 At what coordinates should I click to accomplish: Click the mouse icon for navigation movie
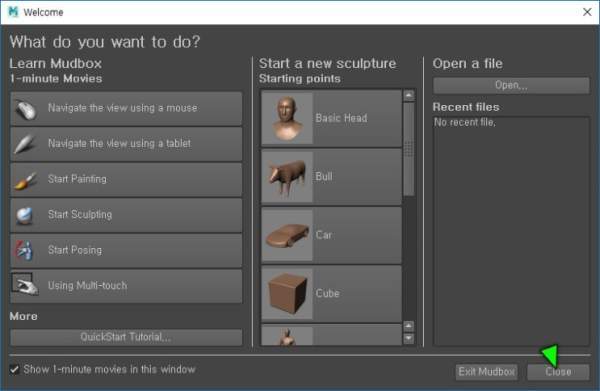(26, 109)
